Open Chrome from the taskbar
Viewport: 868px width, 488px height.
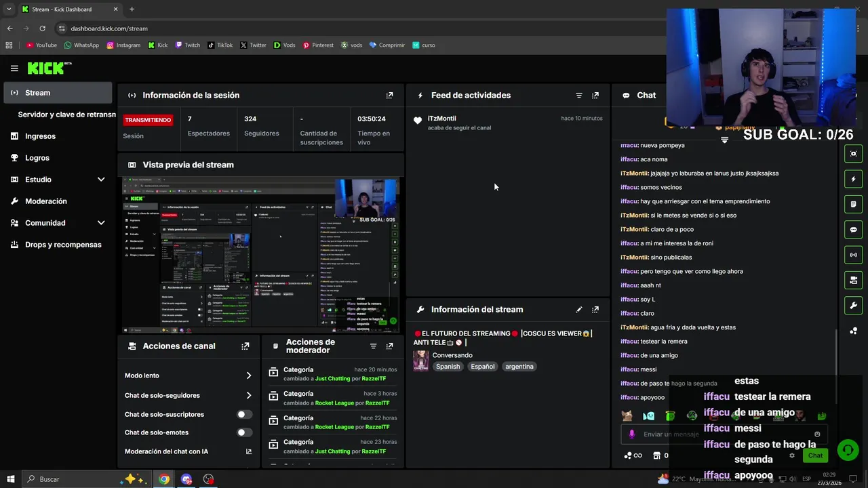164,479
